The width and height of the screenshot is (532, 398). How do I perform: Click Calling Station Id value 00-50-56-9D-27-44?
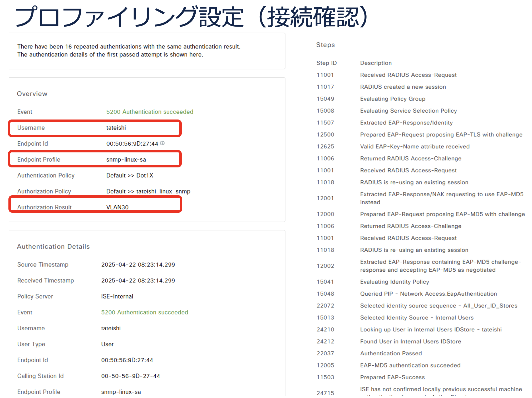click(130, 376)
